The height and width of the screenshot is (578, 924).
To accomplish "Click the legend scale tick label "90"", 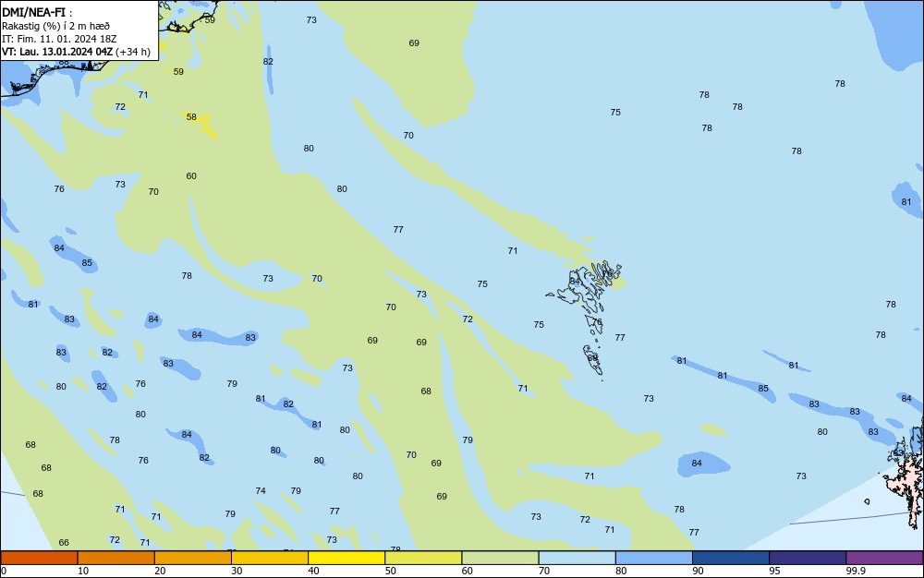I will pos(698,571).
